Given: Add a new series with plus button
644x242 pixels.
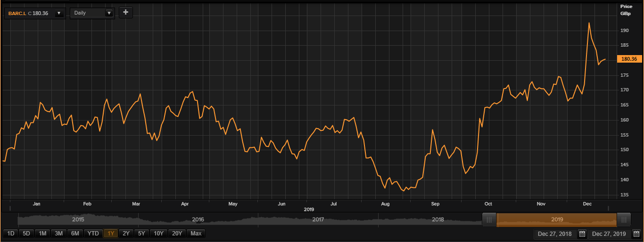Looking at the screenshot, I should click(x=125, y=12).
